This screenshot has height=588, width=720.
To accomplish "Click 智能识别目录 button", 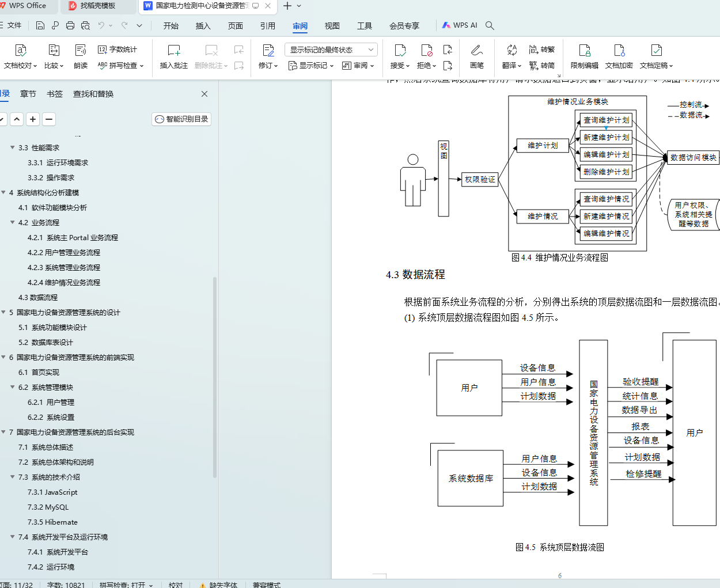I will [181, 119].
